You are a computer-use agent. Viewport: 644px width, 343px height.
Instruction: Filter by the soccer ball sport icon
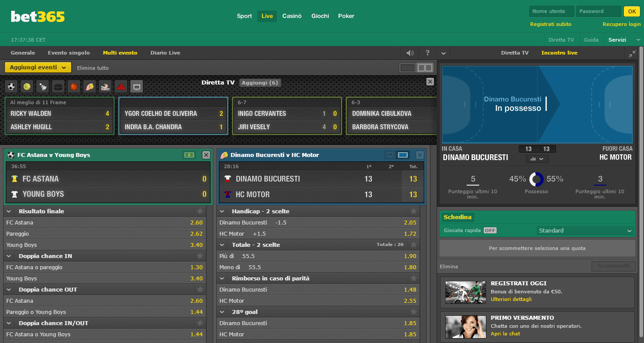point(11,86)
